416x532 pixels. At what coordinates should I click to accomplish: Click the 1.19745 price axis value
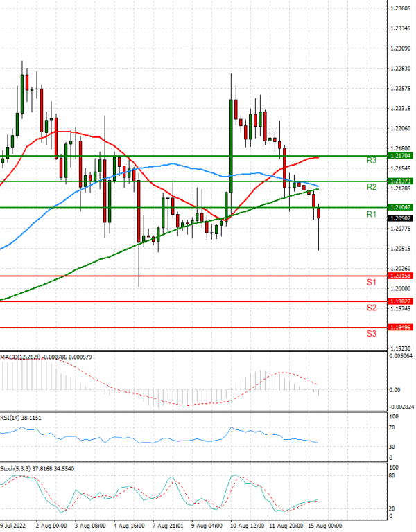tap(400, 308)
